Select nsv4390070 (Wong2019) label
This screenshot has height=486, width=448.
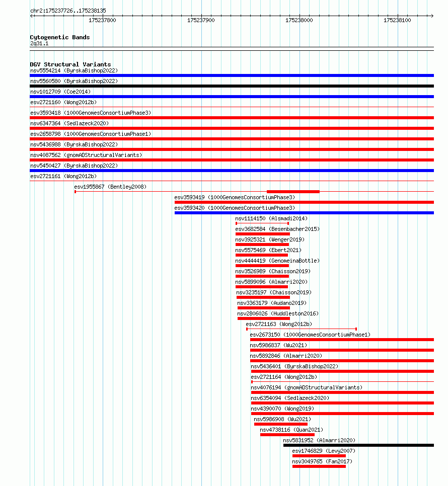282,408
